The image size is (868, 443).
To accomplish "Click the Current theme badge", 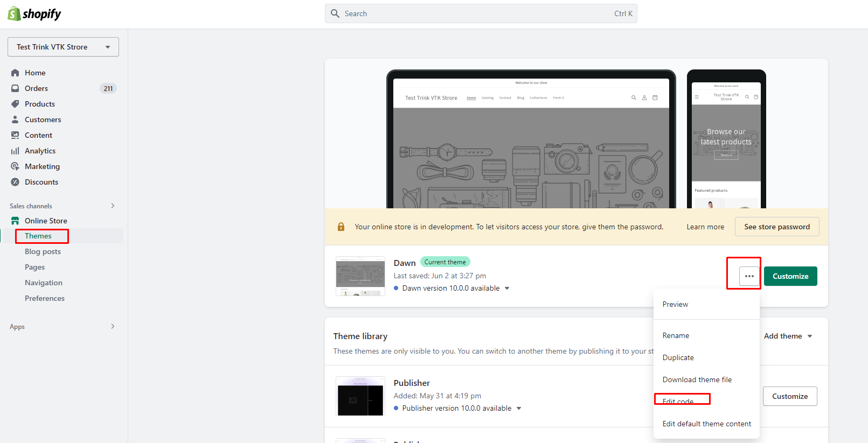I will [x=445, y=262].
